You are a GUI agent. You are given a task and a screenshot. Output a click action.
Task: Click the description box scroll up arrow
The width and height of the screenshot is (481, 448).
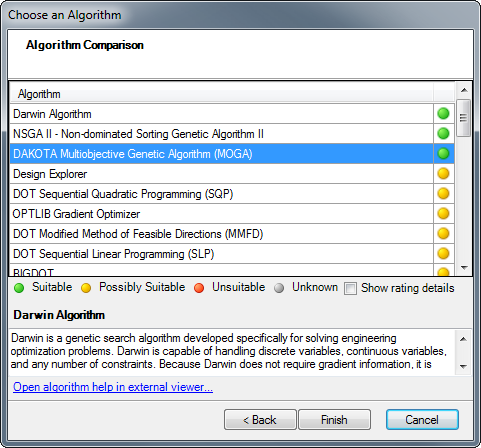(463, 339)
